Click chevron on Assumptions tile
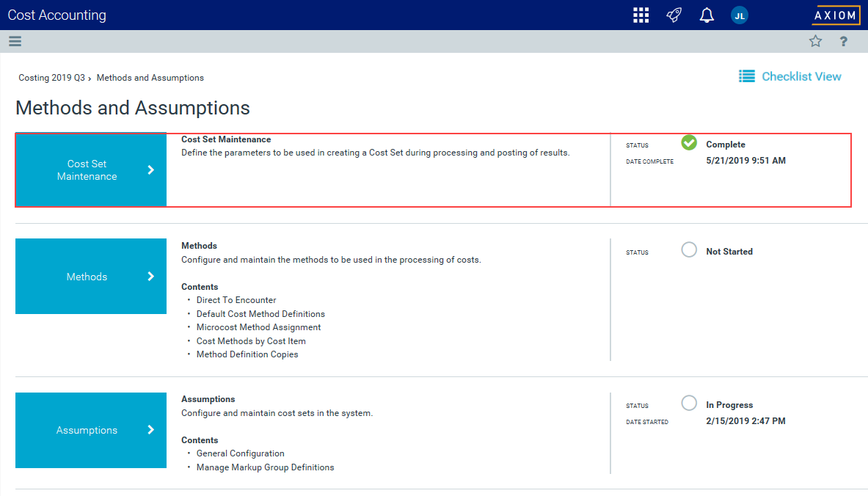The height and width of the screenshot is (496, 868). tap(150, 429)
